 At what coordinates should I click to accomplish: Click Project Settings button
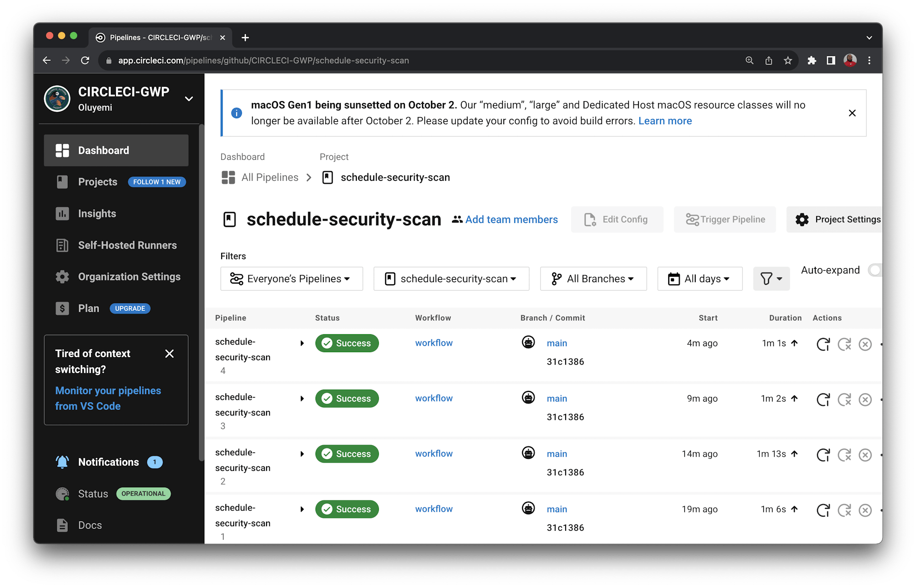838,219
